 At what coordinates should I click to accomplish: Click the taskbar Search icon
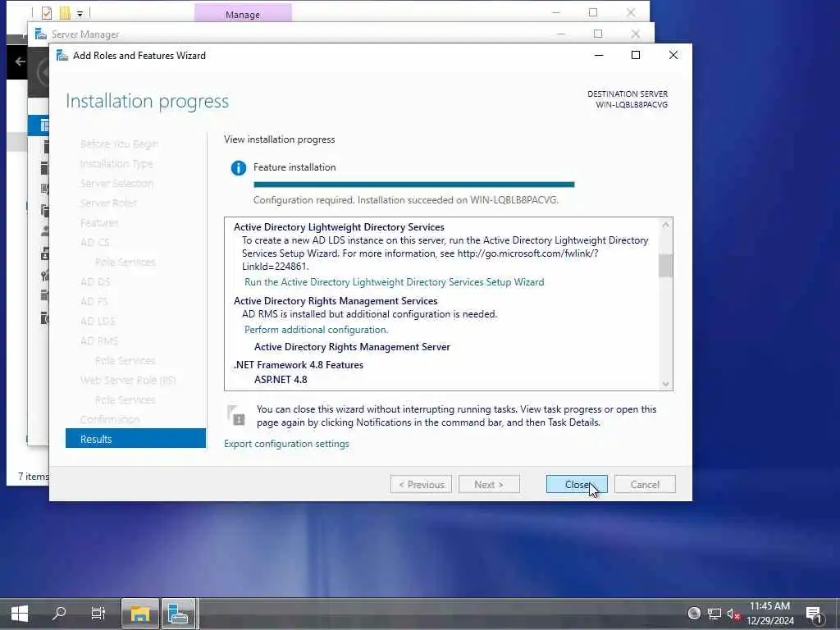coord(59,614)
